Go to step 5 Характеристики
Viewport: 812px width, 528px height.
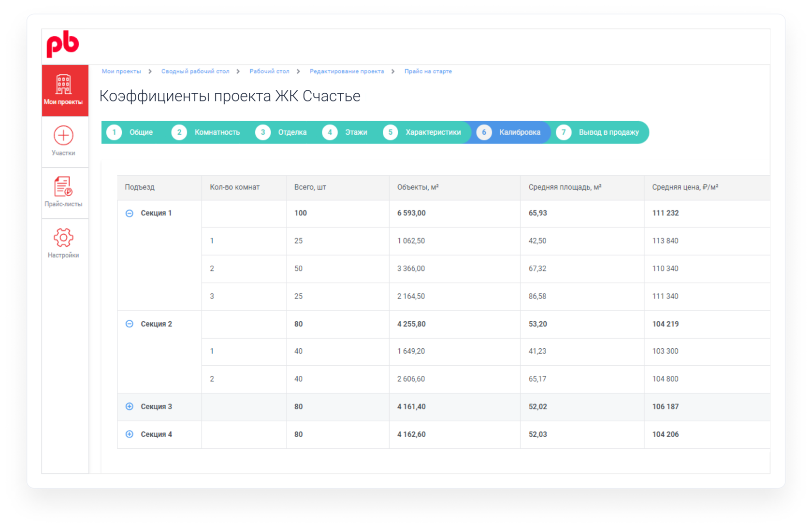(422, 132)
